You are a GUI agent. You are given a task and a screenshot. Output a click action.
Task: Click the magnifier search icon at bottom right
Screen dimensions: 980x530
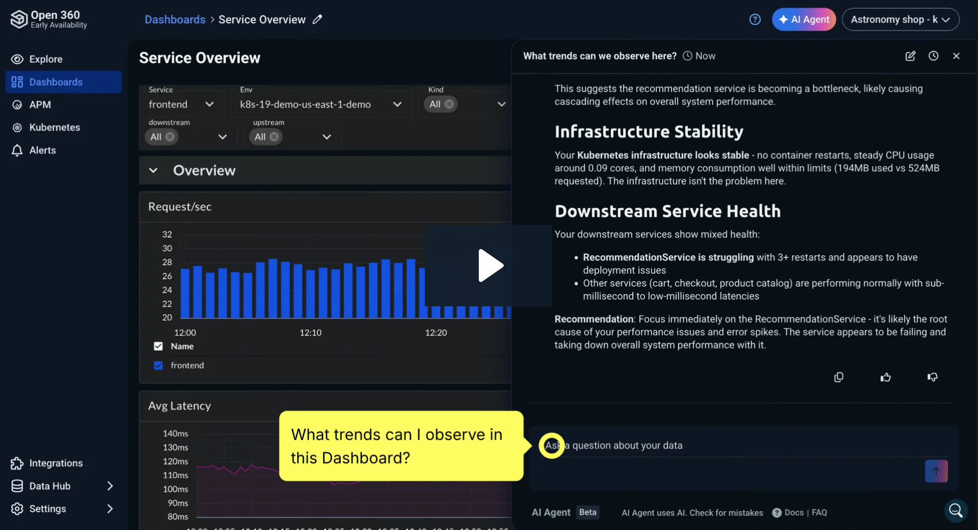[x=956, y=510]
